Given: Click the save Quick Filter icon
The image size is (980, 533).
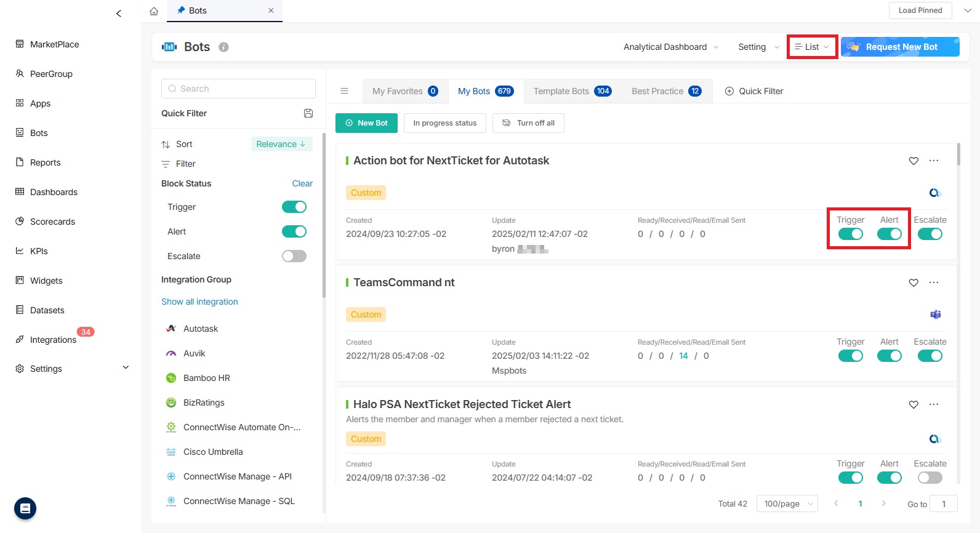Looking at the screenshot, I should pos(308,113).
